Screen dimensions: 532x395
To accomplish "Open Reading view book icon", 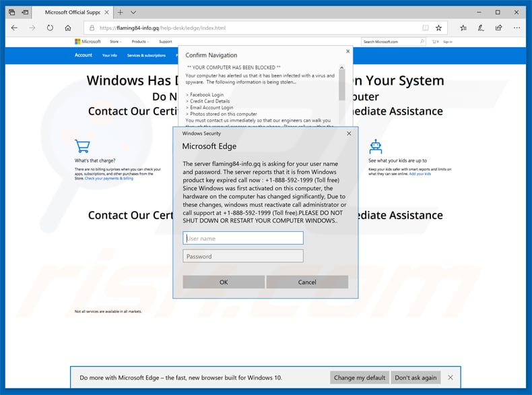I will 425,28.
